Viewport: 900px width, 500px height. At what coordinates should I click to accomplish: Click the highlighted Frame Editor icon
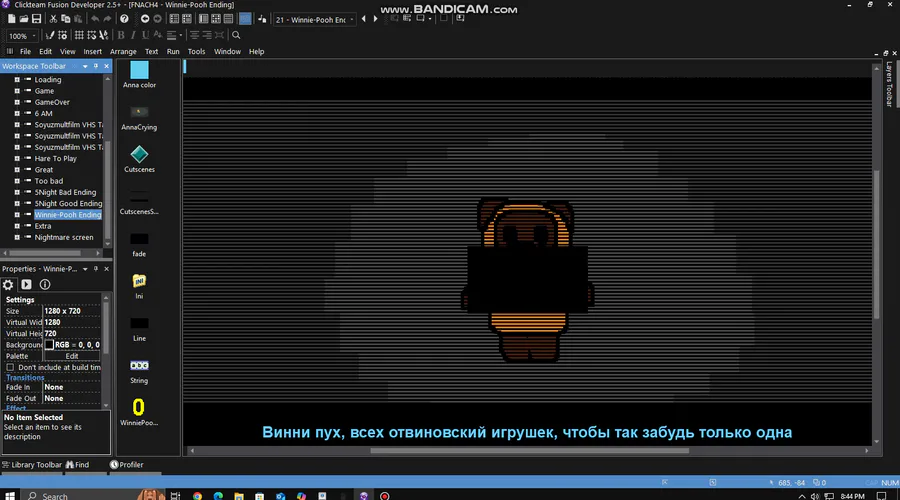click(245, 19)
